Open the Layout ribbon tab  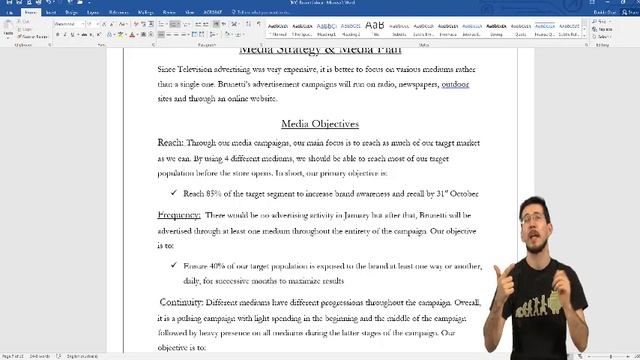pos(93,13)
